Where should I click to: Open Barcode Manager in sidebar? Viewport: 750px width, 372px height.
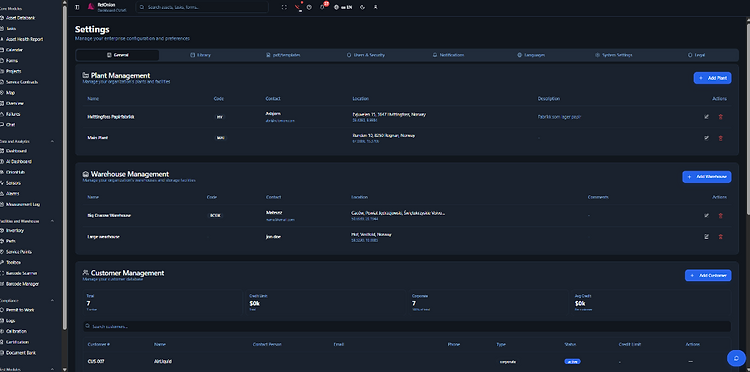(22, 284)
